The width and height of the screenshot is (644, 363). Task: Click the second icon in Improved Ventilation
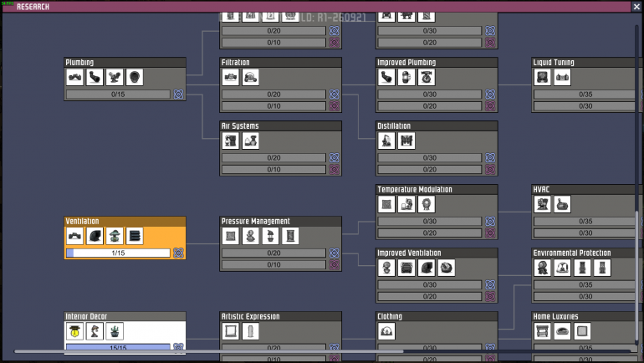pyautogui.click(x=406, y=268)
